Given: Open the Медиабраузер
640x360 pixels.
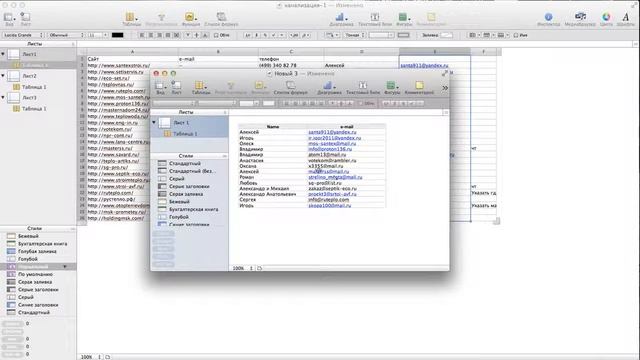Looking at the screenshot, I should coord(580,19).
